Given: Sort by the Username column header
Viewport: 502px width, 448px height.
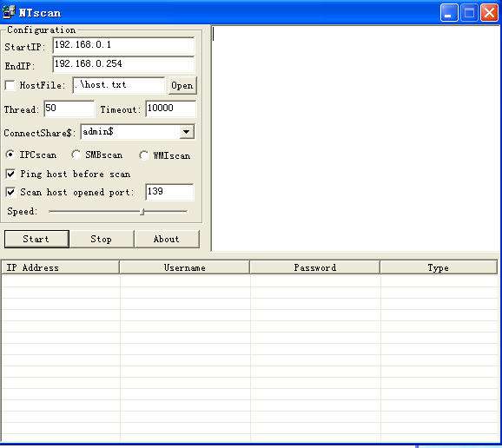Looking at the screenshot, I should coord(185,267).
